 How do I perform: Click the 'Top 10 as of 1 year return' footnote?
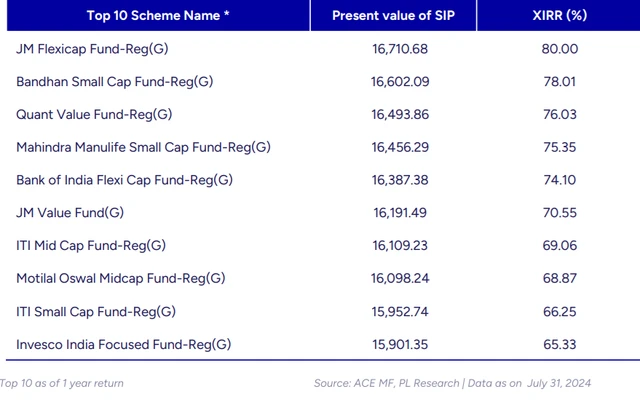coord(62,383)
